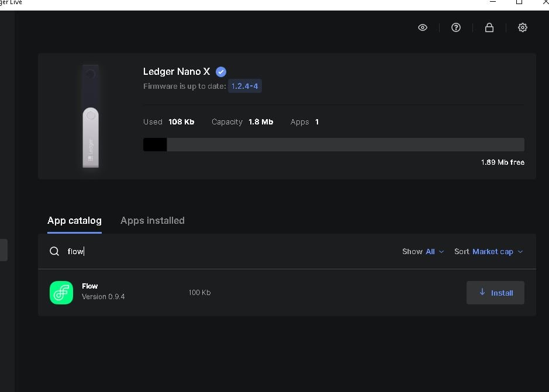The image size is (549, 392).
Task: Click the 100 Kb app size
Action: pyautogui.click(x=199, y=293)
